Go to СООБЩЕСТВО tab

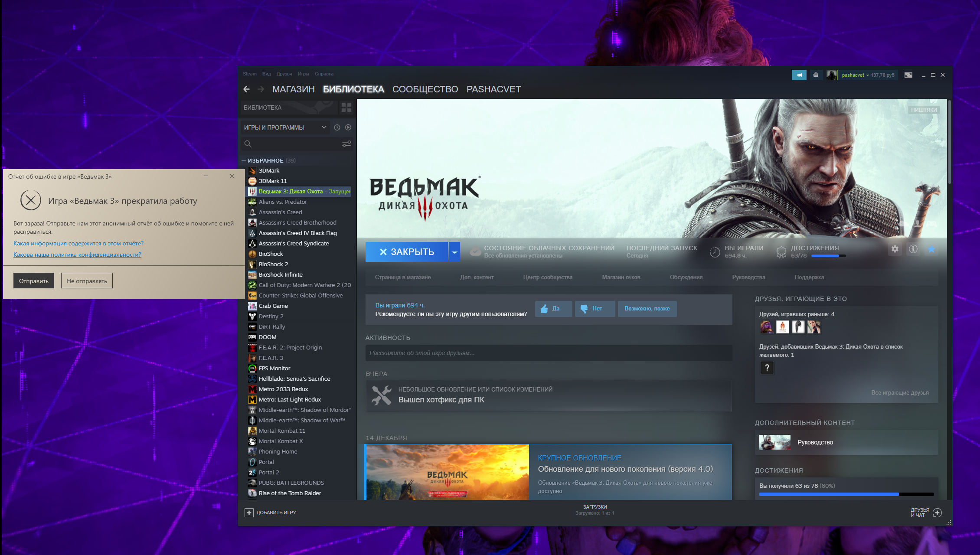pyautogui.click(x=425, y=89)
